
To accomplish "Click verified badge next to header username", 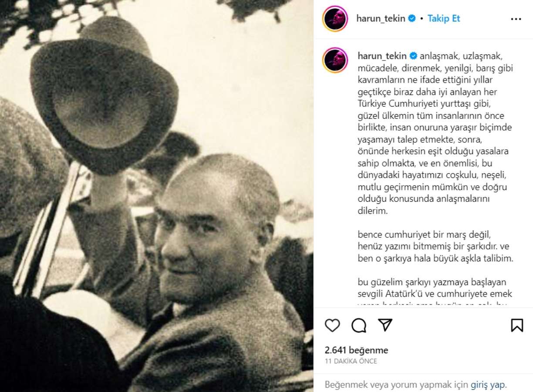I will pyautogui.click(x=412, y=18).
